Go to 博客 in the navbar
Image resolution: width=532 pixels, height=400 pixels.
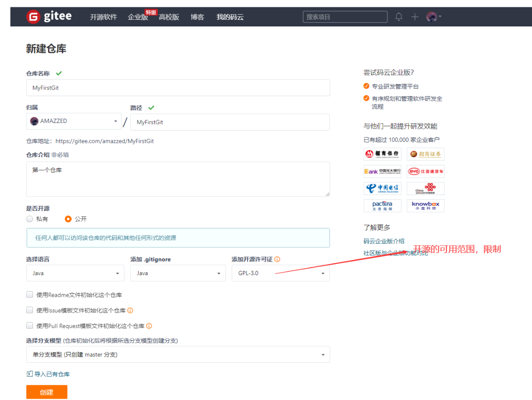coord(197,17)
